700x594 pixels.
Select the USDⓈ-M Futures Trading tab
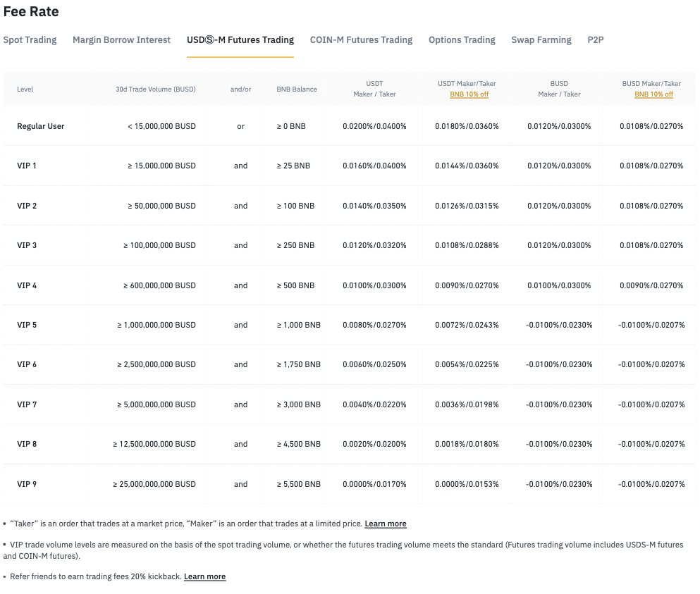click(240, 39)
